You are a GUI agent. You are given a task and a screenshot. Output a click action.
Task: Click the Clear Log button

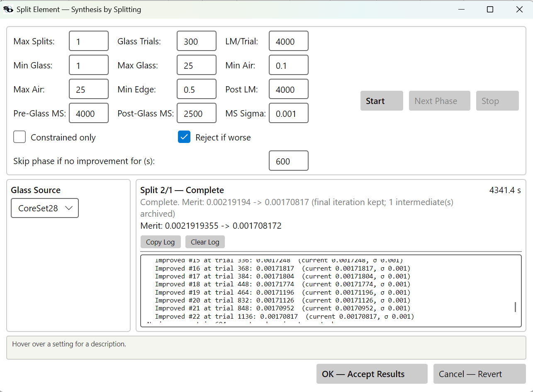tap(205, 242)
